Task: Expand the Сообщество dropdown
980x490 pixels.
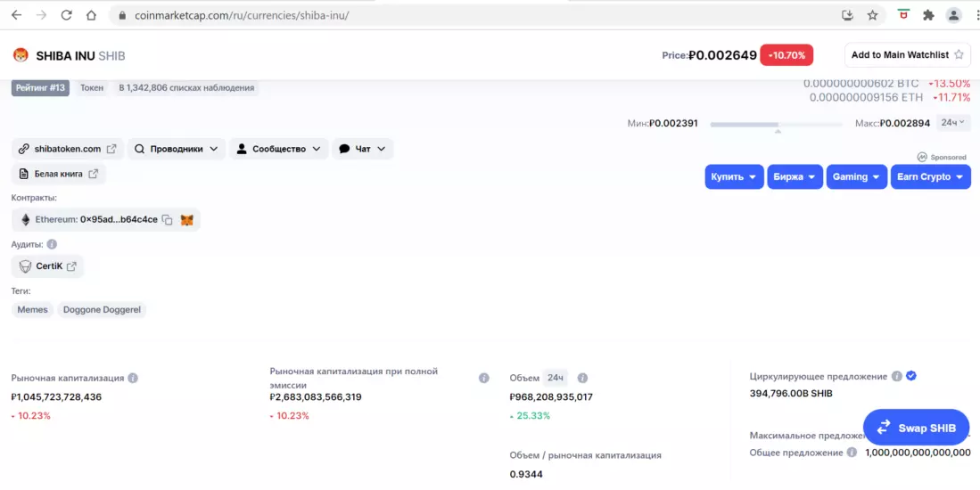Action: click(x=278, y=149)
